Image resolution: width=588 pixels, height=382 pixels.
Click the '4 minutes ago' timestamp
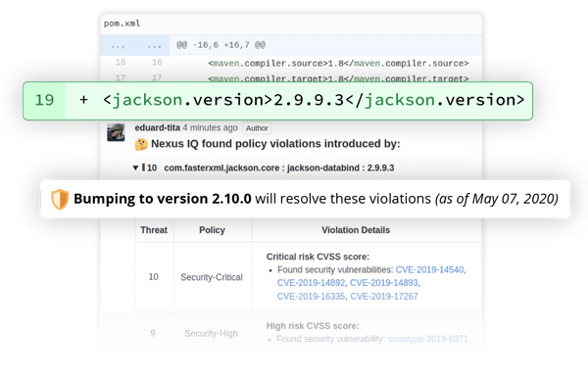(x=211, y=128)
